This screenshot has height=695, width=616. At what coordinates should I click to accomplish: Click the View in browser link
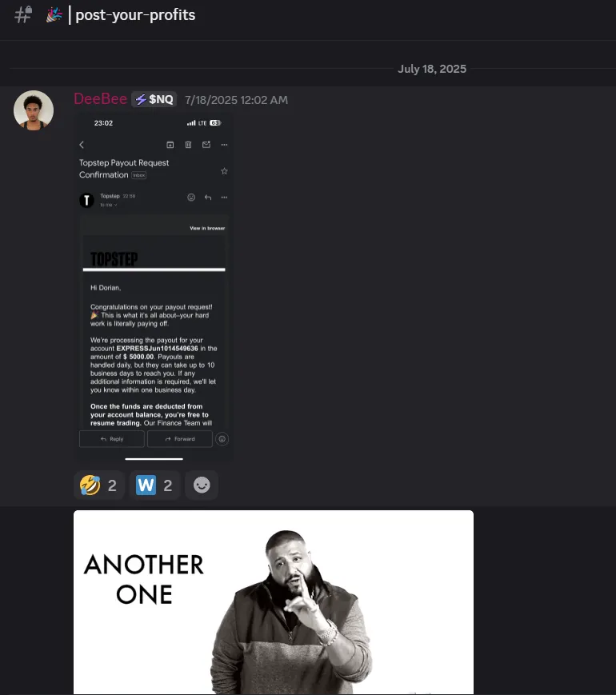(207, 228)
